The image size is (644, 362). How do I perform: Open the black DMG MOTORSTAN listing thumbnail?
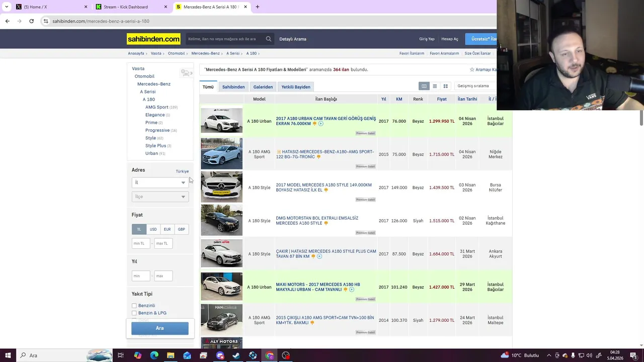point(221,220)
